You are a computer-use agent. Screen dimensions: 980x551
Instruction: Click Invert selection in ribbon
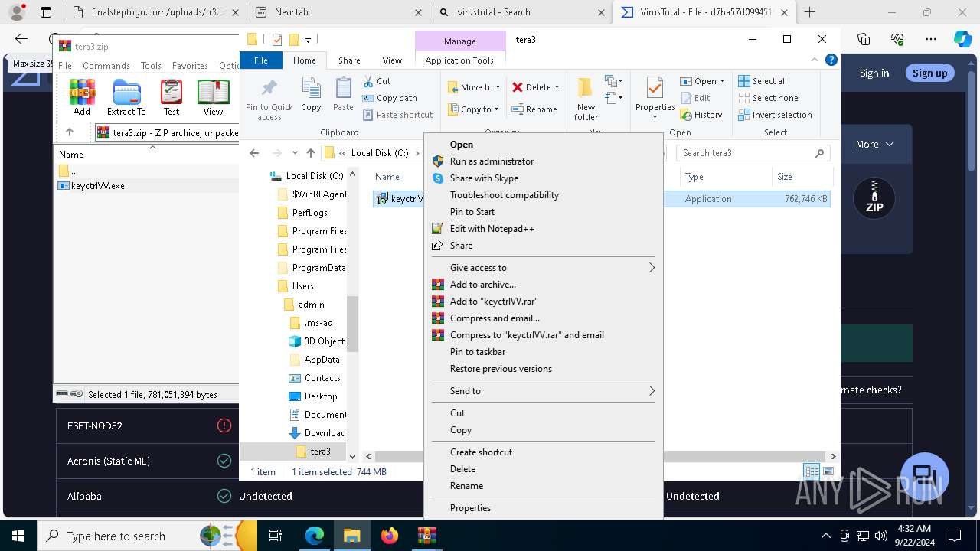click(775, 115)
